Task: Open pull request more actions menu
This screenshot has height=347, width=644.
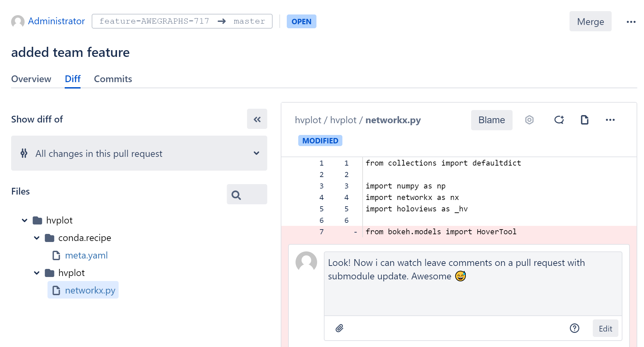Action: (x=631, y=22)
